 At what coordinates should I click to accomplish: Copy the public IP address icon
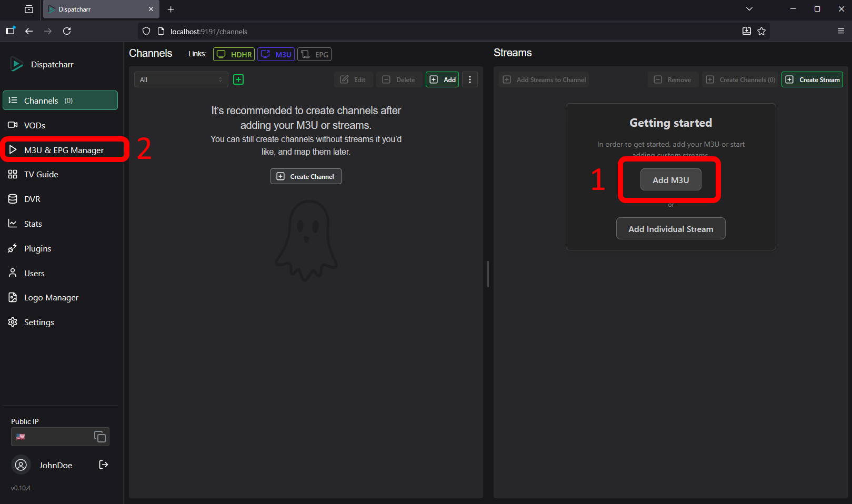[99, 437]
